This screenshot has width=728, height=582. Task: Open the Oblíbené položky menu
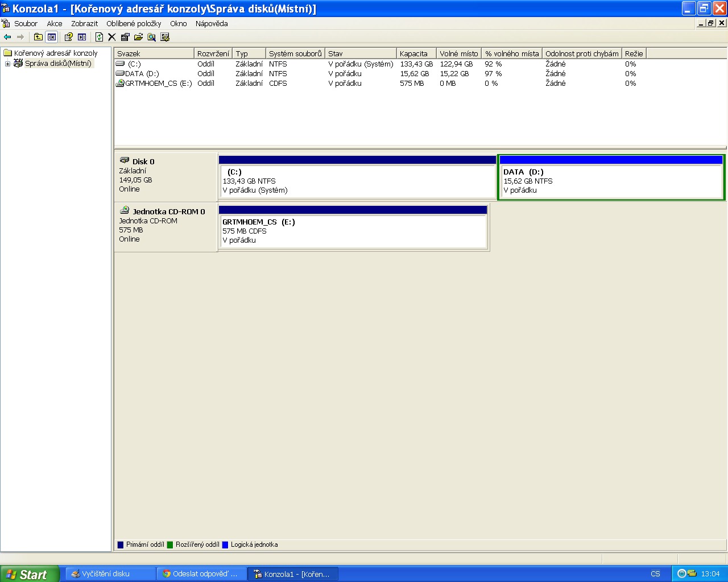tap(134, 23)
